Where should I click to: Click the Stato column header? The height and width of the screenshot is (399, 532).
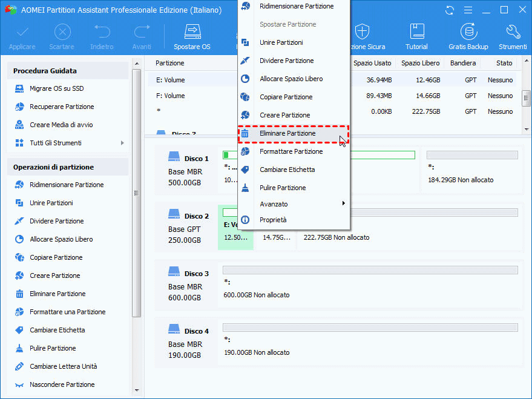tap(504, 63)
